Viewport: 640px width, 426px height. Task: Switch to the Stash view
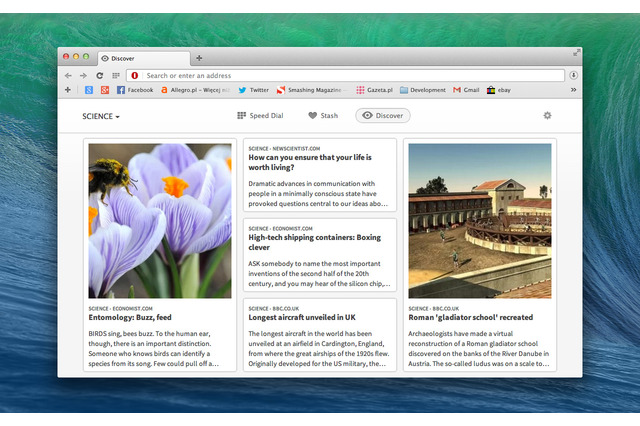pyautogui.click(x=323, y=116)
